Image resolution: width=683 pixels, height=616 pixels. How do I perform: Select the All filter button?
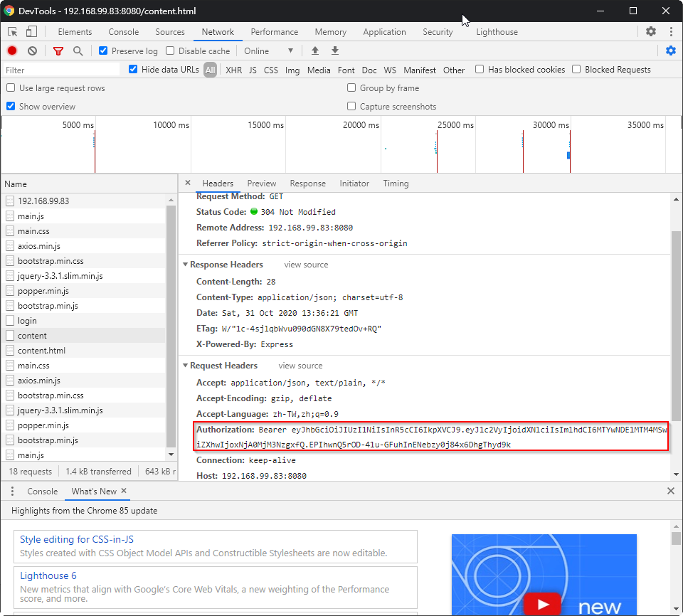pyautogui.click(x=211, y=70)
